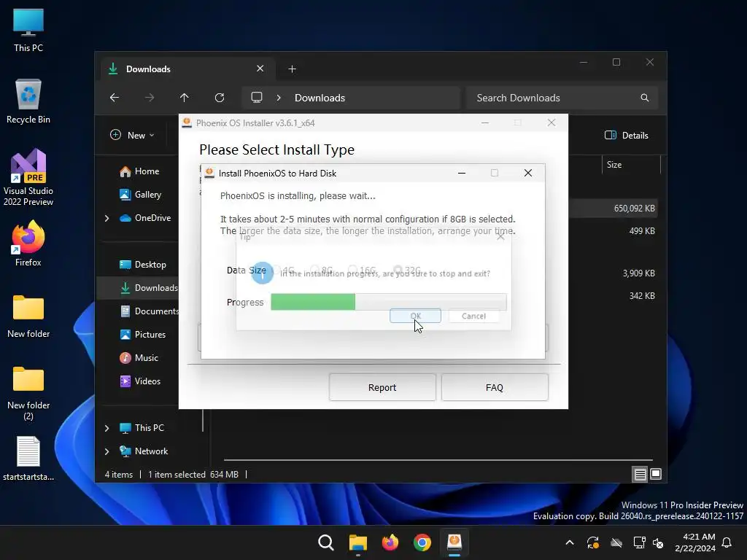Click the PC icon in address bar

(x=257, y=98)
